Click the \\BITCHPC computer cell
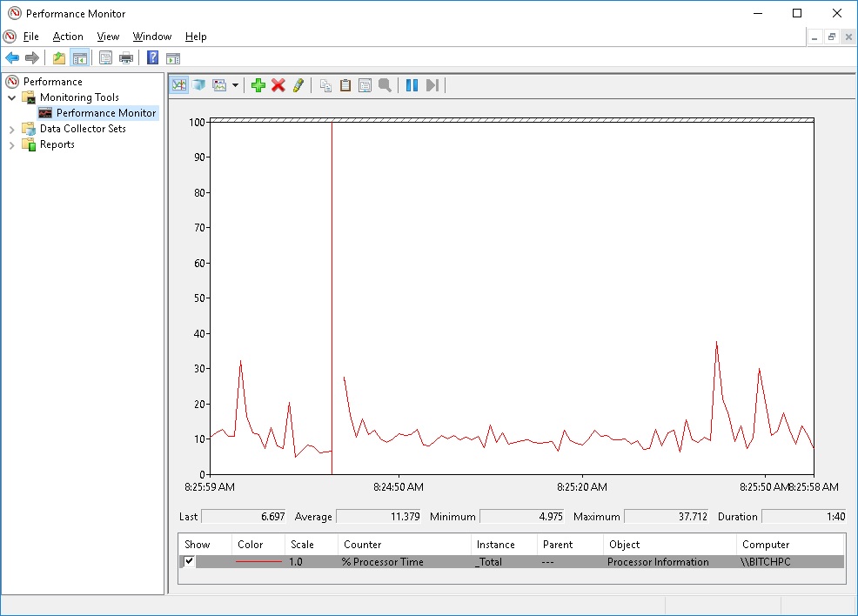This screenshot has height=616, width=858. click(x=765, y=562)
